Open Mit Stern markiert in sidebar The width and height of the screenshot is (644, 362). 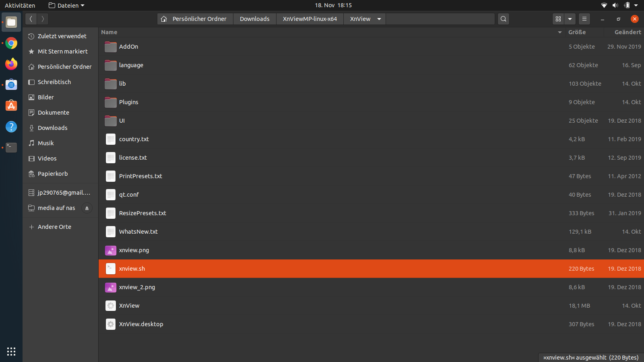tap(60, 51)
